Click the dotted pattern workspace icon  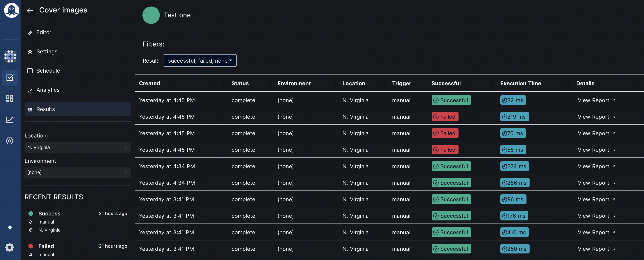tap(10, 56)
